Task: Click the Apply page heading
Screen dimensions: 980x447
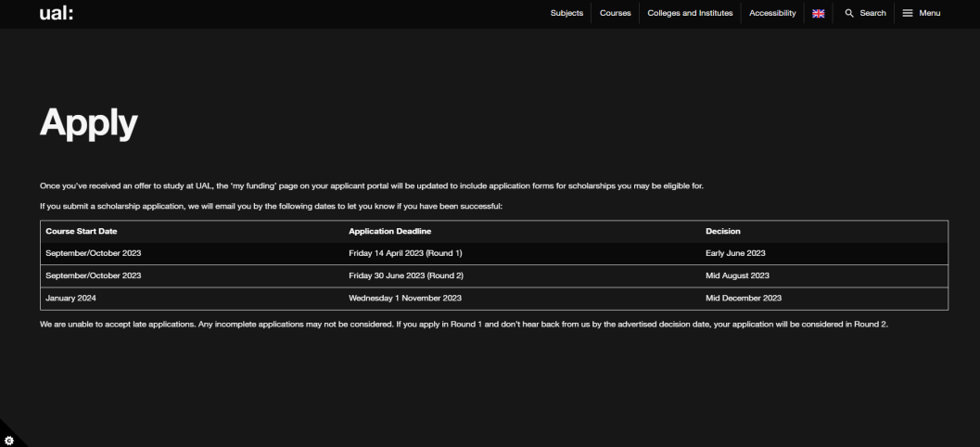Action: [88, 122]
